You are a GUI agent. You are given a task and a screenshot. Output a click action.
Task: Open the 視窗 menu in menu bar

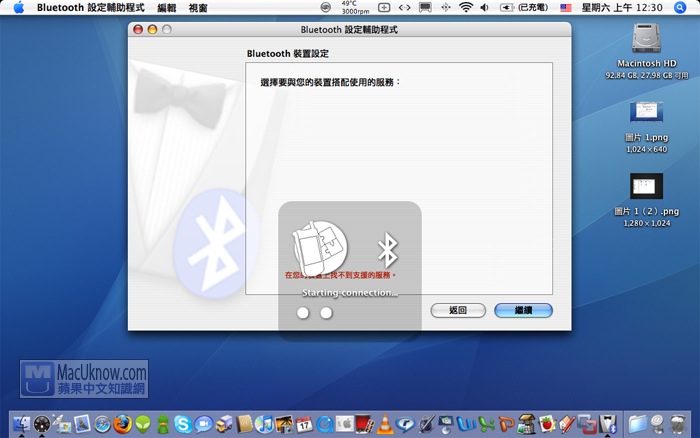coord(198,8)
